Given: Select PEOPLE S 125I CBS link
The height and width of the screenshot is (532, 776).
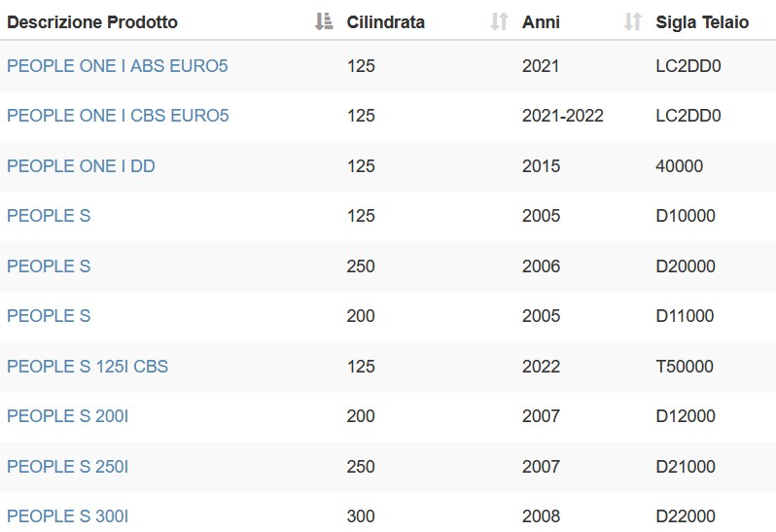Looking at the screenshot, I should [88, 367].
